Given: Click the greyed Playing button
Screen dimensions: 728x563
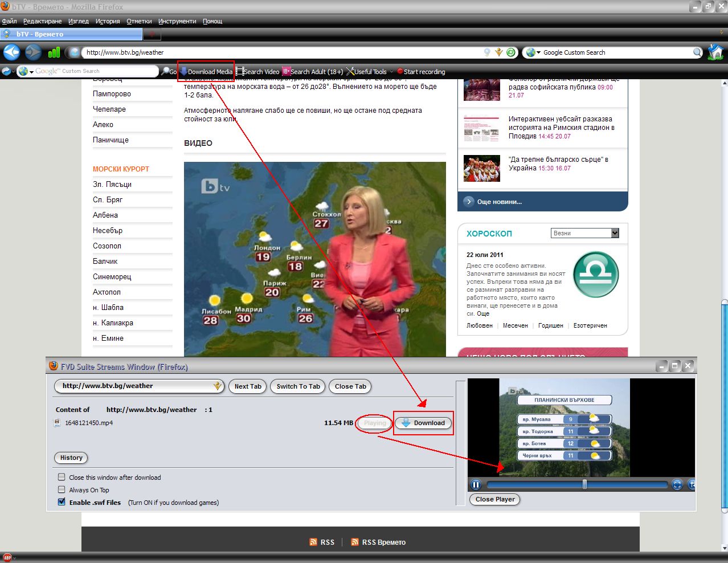Looking at the screenshot, I should click(x=375, y=423).
